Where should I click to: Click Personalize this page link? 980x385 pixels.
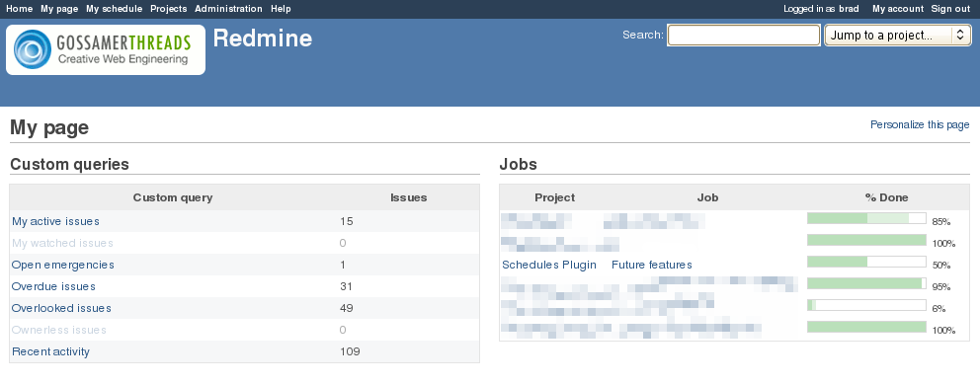point(920,125)
